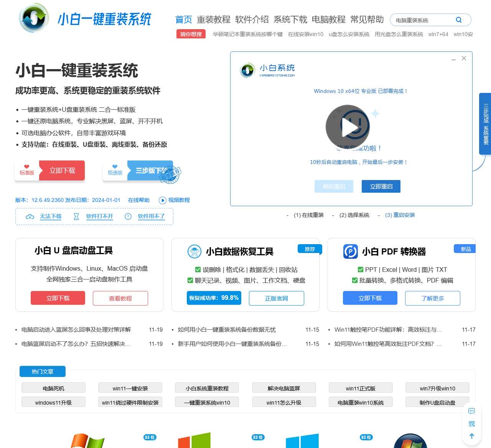The image size is (491, 448).
Task: Click the 小白系统重装教程 tag
Action: (207, 388)
